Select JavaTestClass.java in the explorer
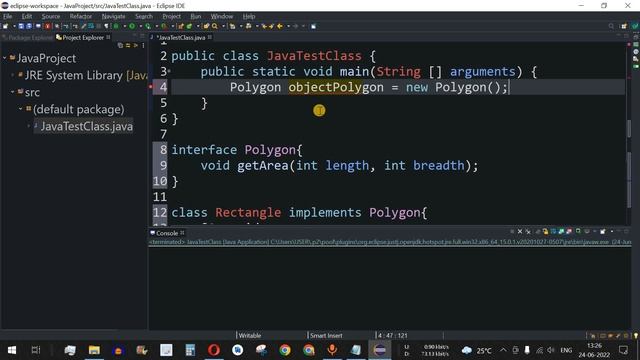The width and height of the screenshot is (640, 360). pyautogui.click(x=87, y=127)
